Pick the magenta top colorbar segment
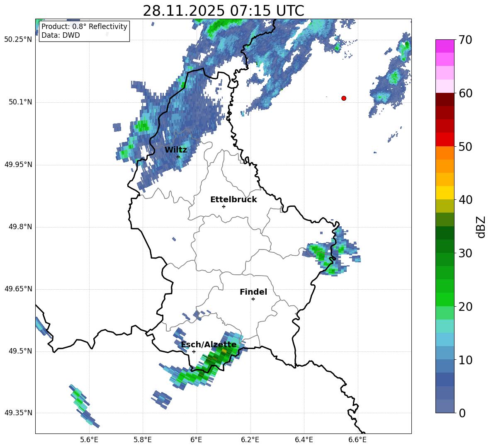 [x=445, y=46]
